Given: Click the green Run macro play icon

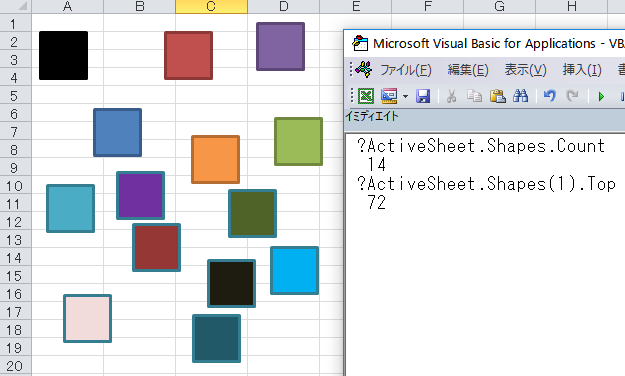Looking at the screenshot, I should point(601,96).
